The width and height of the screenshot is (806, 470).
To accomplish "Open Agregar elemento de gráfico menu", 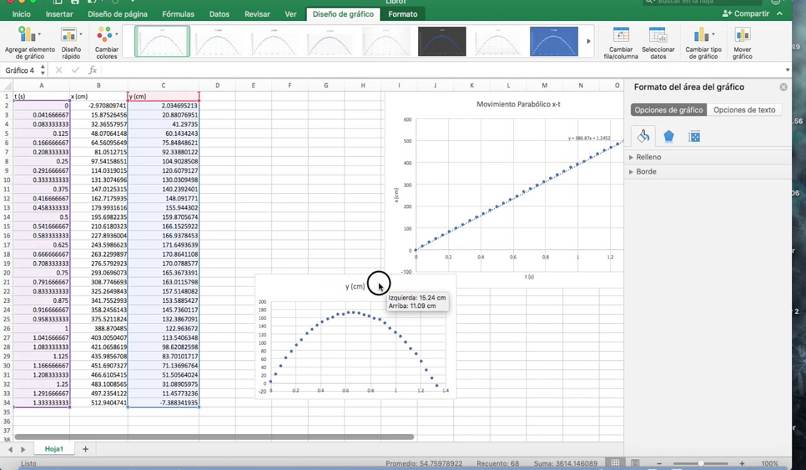I will (29, 43).
